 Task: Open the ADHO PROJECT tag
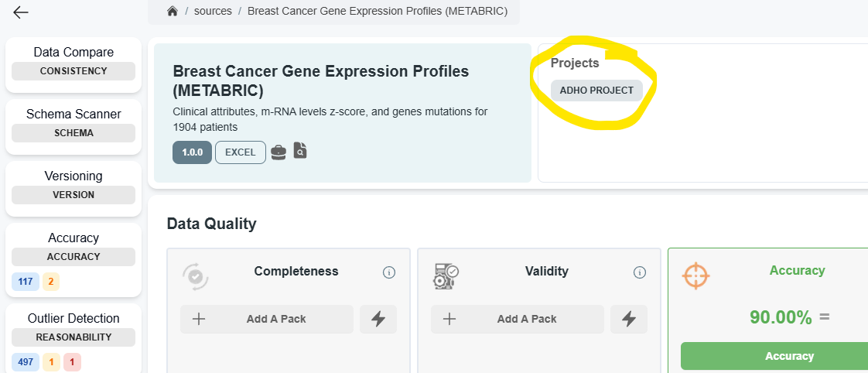pyautogui.click(x=596, y=91)
